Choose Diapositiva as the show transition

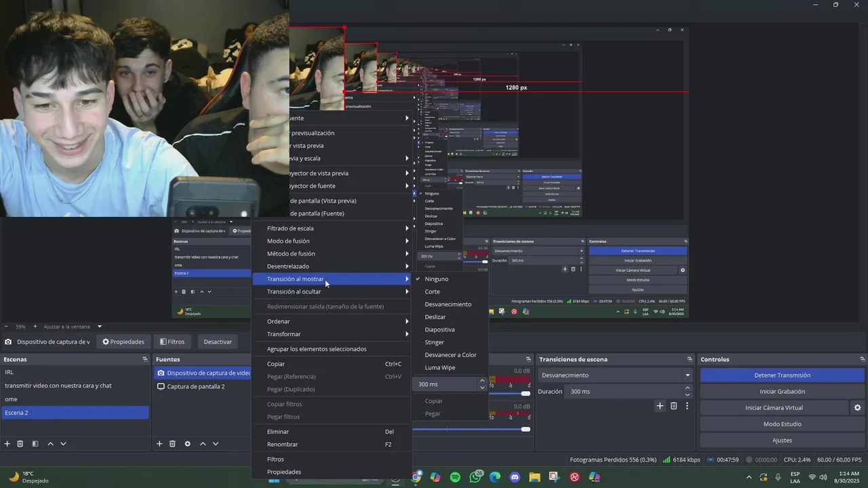[450, 329]
